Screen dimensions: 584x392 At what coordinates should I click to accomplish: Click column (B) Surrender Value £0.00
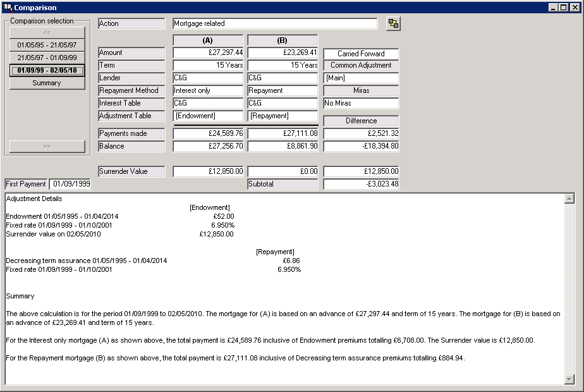[x=283, y=171]
